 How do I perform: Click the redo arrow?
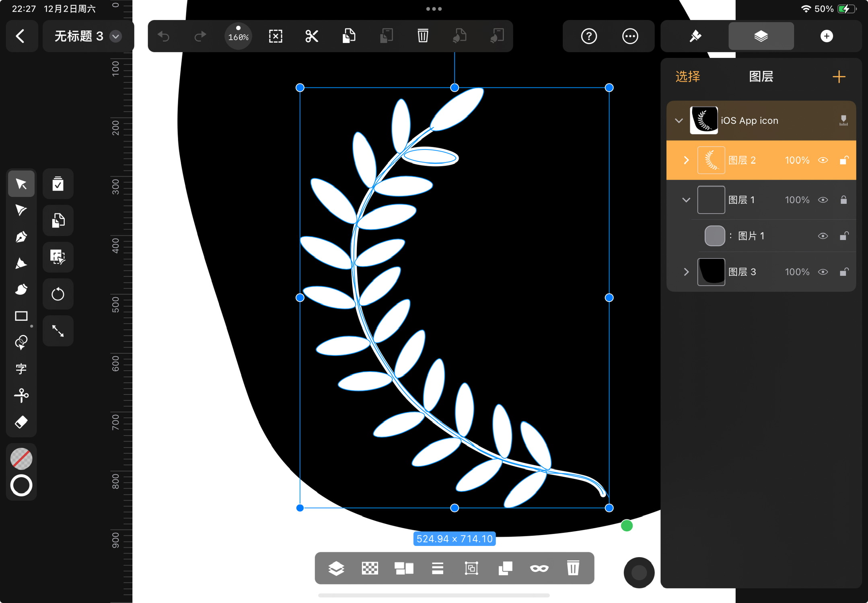(x=200, y=36)
